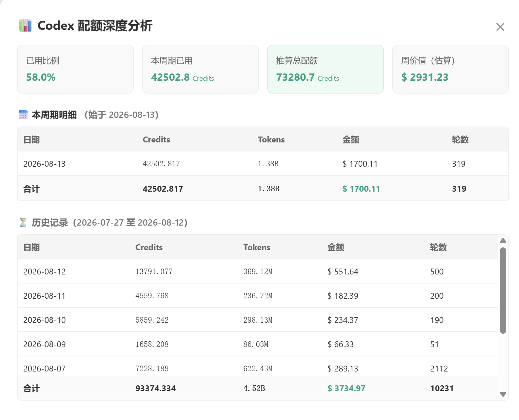Screen dimensions: 519x420
Task: Select the 已用比例 summary card
Action: tap(76, 69)
